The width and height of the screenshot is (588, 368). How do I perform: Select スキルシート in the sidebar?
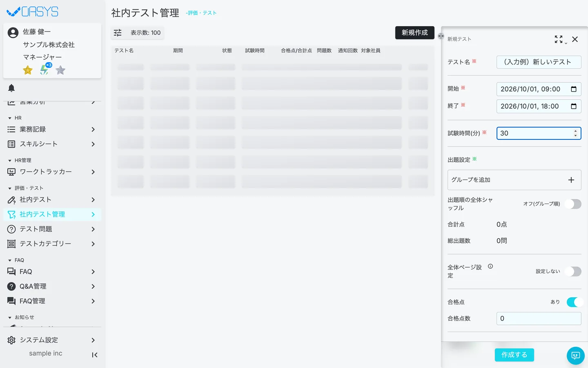tap(52, 144)
